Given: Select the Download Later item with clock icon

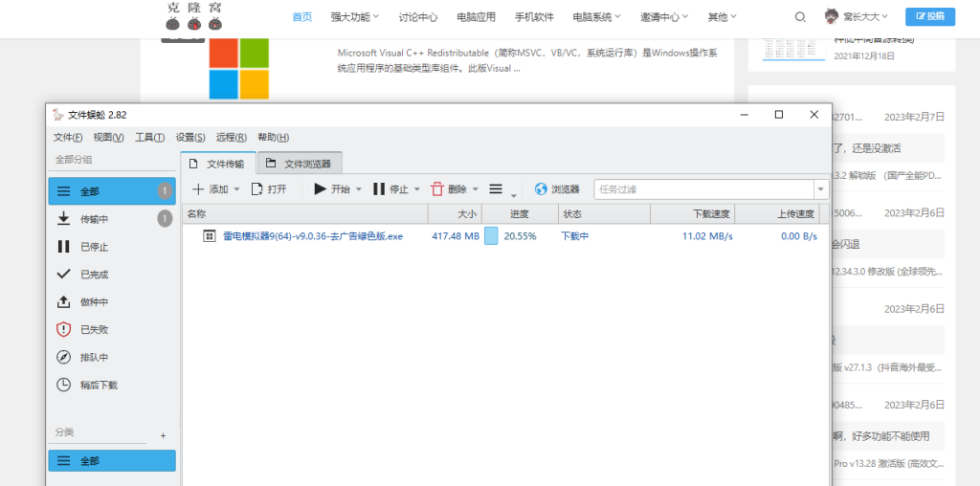Looking at the screenshot, I should coord(112,385).
